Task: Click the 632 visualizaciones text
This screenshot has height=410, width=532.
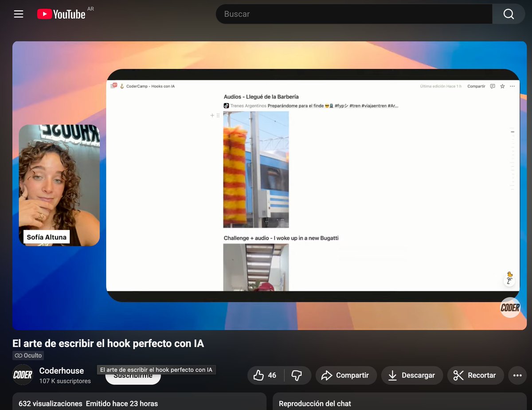Action: (x=51, y=404)
